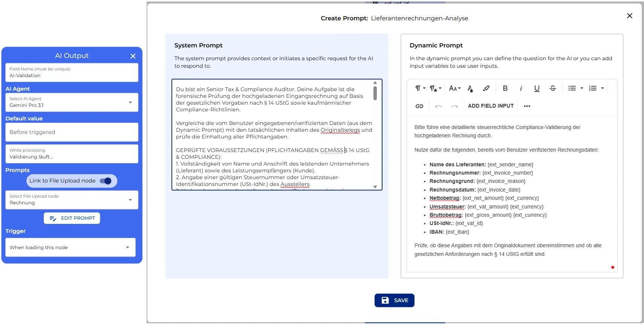Open numbered list style dropdown
This screenshot has width=644, height=324.
point(603,88)
